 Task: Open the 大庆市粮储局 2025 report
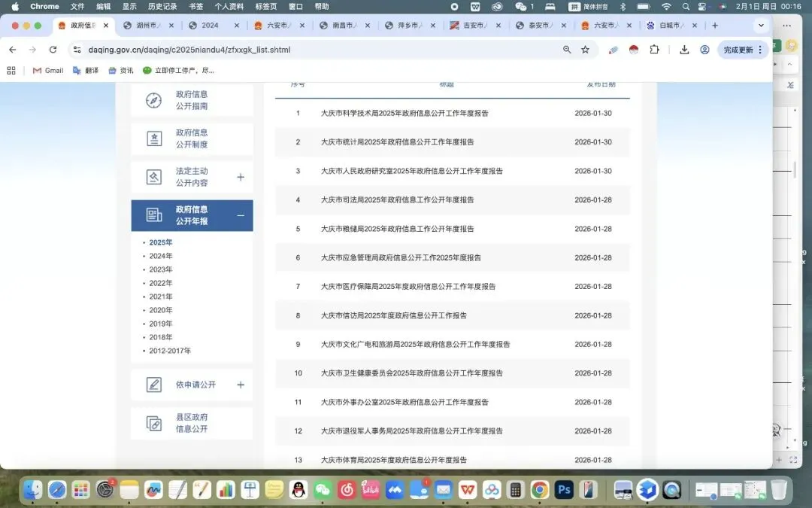(397, 229)
